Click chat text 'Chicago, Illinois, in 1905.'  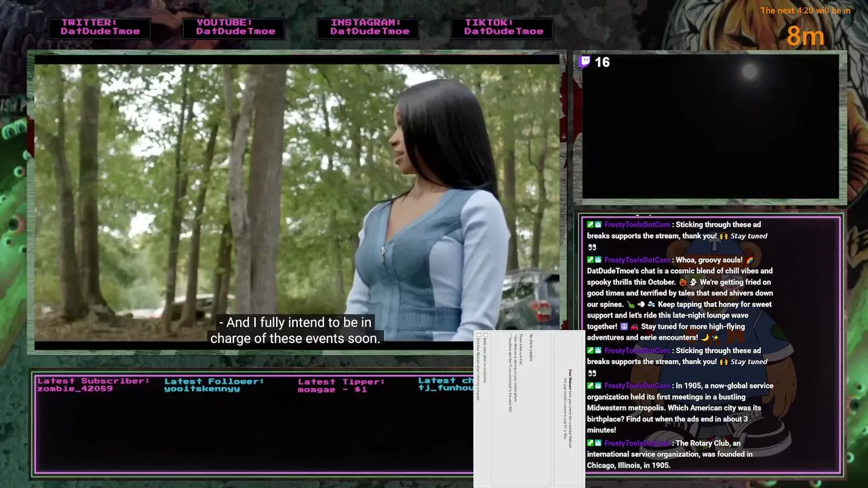click(x=629, y=466)
